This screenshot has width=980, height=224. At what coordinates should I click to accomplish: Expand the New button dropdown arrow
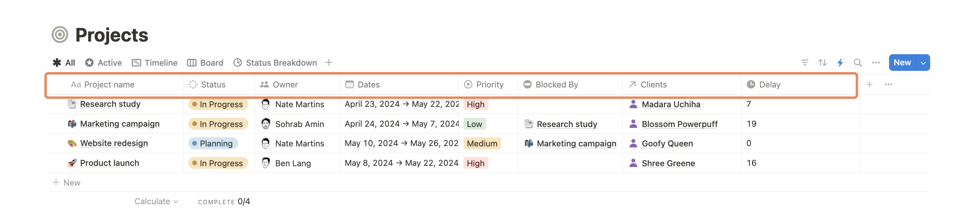point(923,63)
